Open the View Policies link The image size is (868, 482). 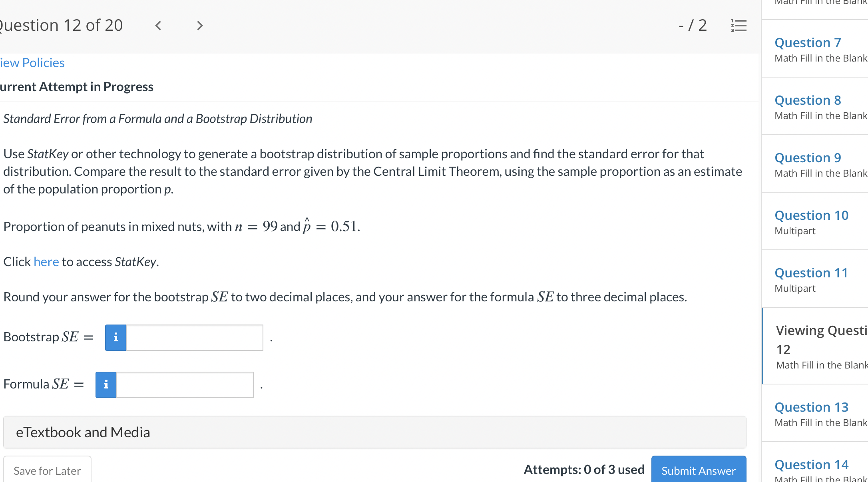[x=32, y=63]
